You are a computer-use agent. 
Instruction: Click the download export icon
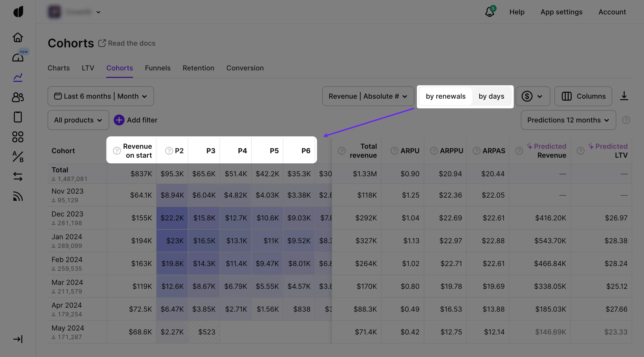pos(624,96)
